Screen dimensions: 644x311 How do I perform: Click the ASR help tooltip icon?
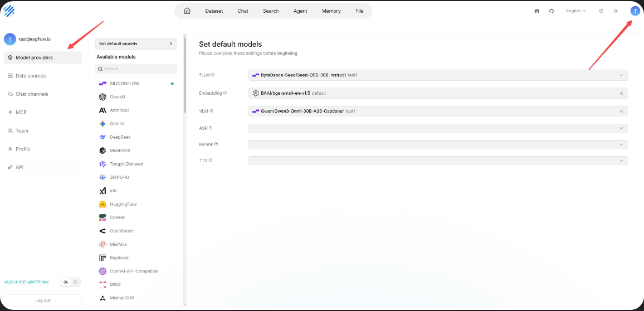click(211, 128)
